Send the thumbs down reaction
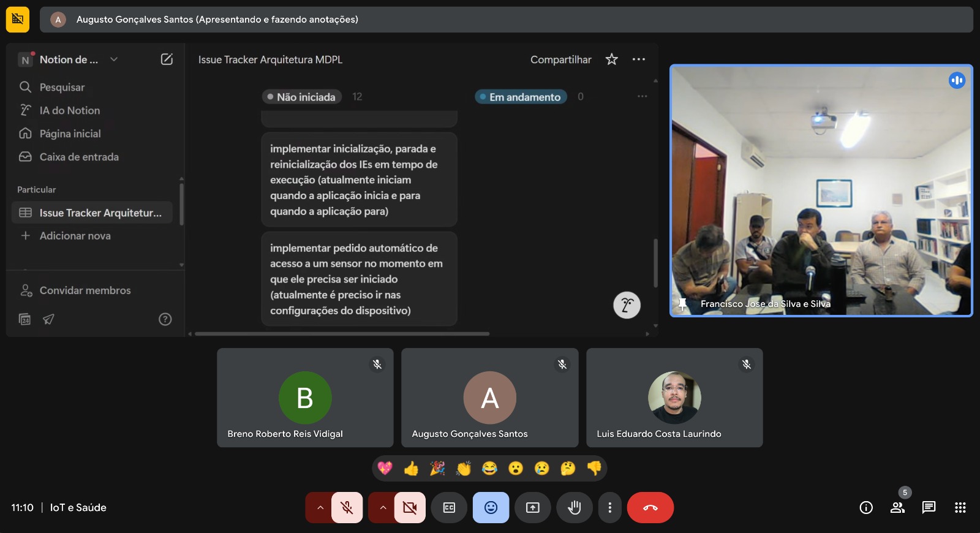The width and height of the screenshot is (980, 533). coord(594,469)
